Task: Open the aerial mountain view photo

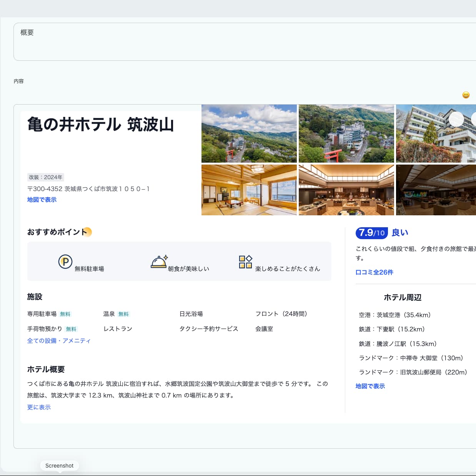Action: click(x=249, y=133)
